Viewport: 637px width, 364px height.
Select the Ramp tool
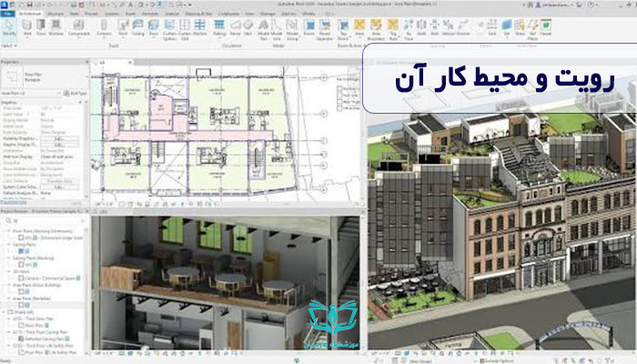click(x=235, y=27)
